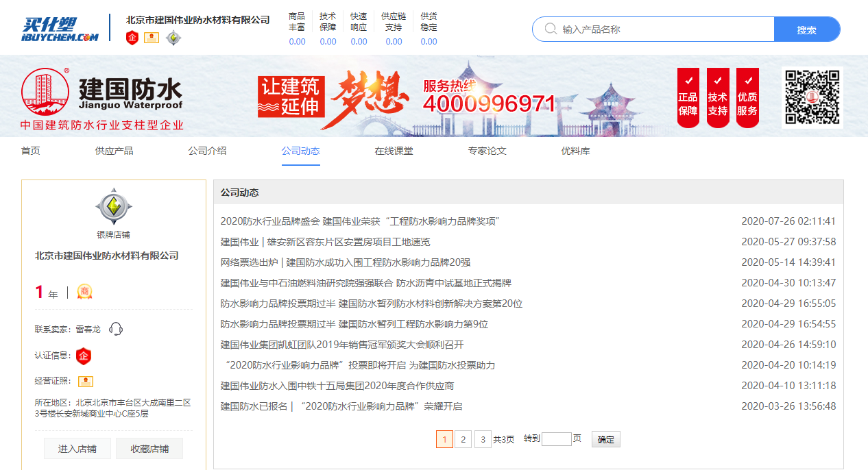Image resolution: width=868 pixels, height=470 pixels.
Task: Open the 公司介绍 tab
Action: tap(207, 151)
